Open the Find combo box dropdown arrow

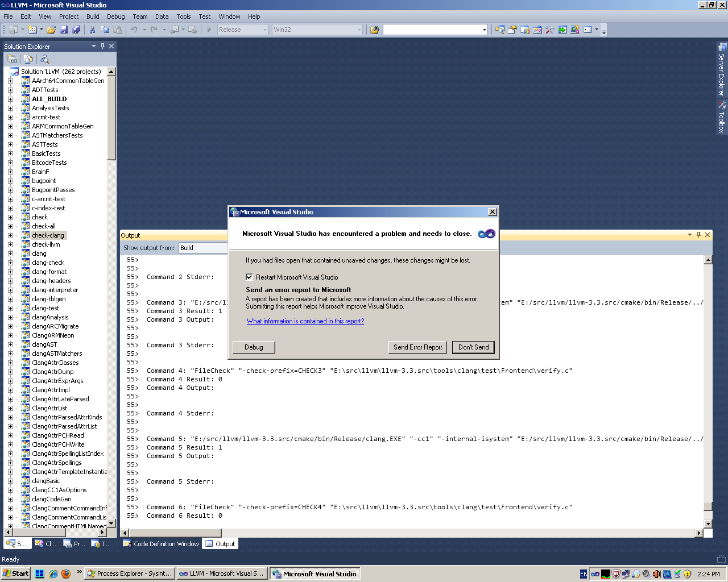pos(485,30)
